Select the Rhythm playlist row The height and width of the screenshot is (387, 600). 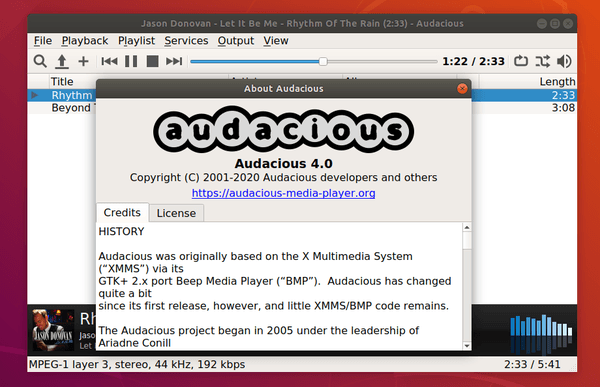point(302,95)
